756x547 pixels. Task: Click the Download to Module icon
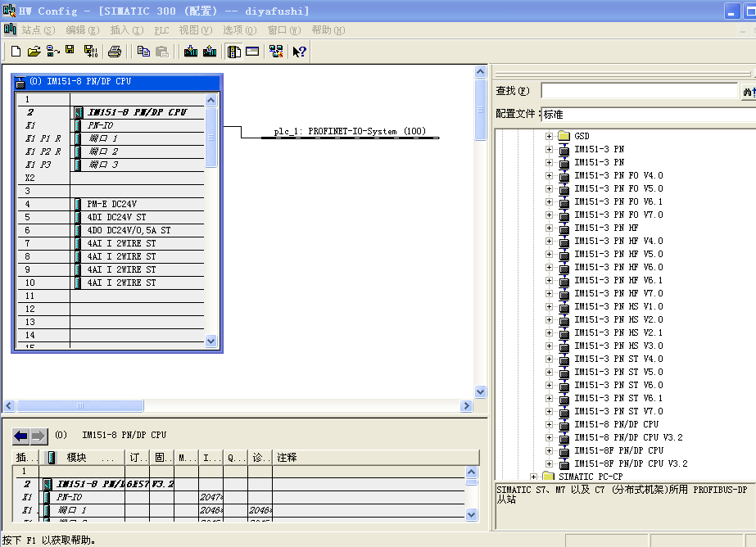[191, 51]
